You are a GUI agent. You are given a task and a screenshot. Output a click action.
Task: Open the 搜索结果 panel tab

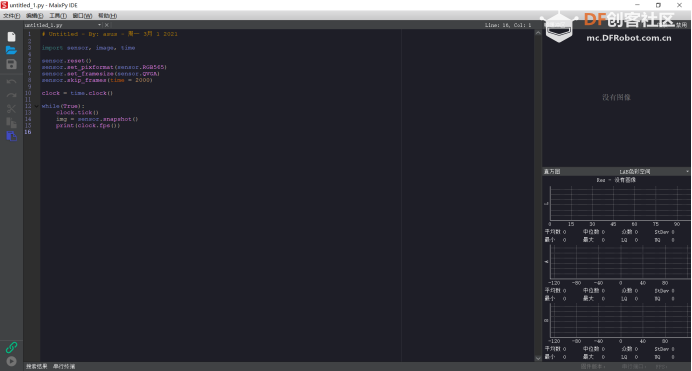coord(37,367)
